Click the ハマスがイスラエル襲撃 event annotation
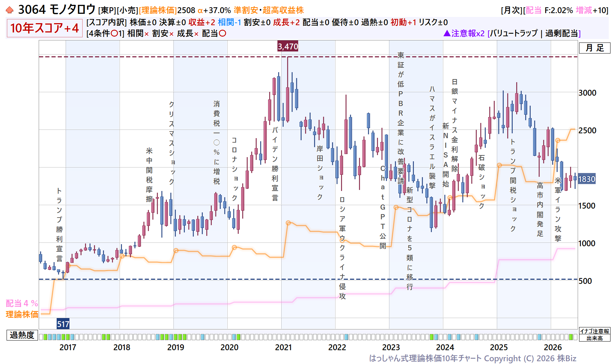 [x=432, y=137]
